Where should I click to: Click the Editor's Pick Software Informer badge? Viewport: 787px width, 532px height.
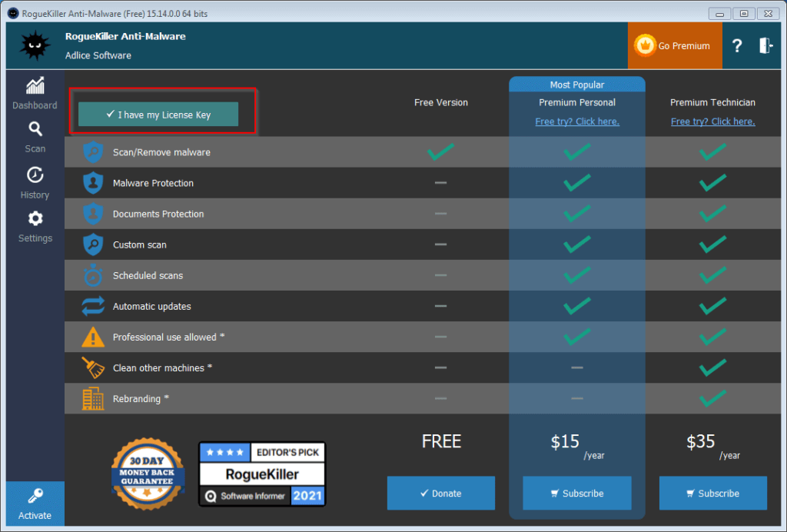coord(262,474)
